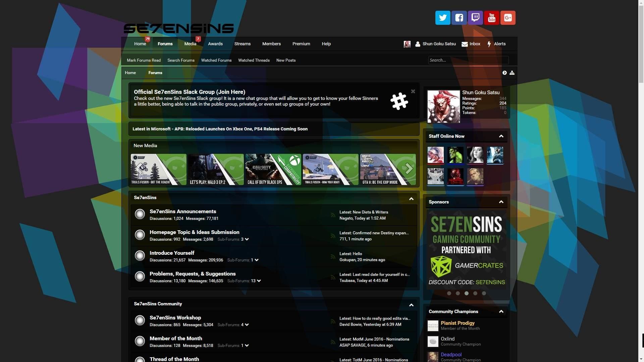This screenshot has width=644, height=362.
Task: Click the RSS feed icon for Introduce Yourself
Action: pyautogui.click(x=333, y=257)
